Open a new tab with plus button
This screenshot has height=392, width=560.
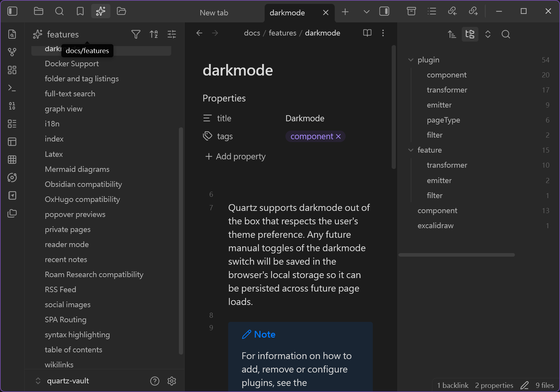tap(345, 12)
